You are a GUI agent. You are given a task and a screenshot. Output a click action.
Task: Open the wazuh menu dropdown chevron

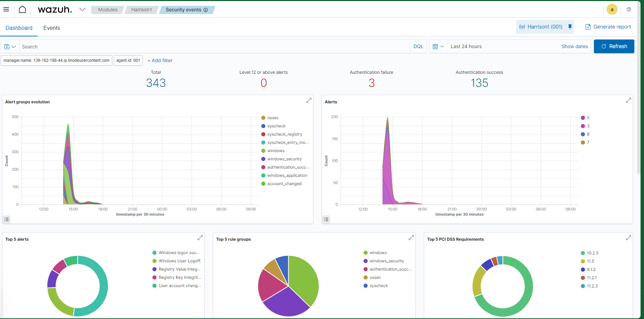82,10
